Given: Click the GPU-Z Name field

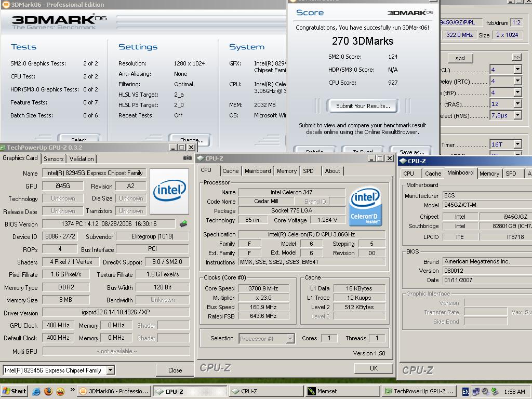Looking at the screenshot, I should click(x=95, y=173).
